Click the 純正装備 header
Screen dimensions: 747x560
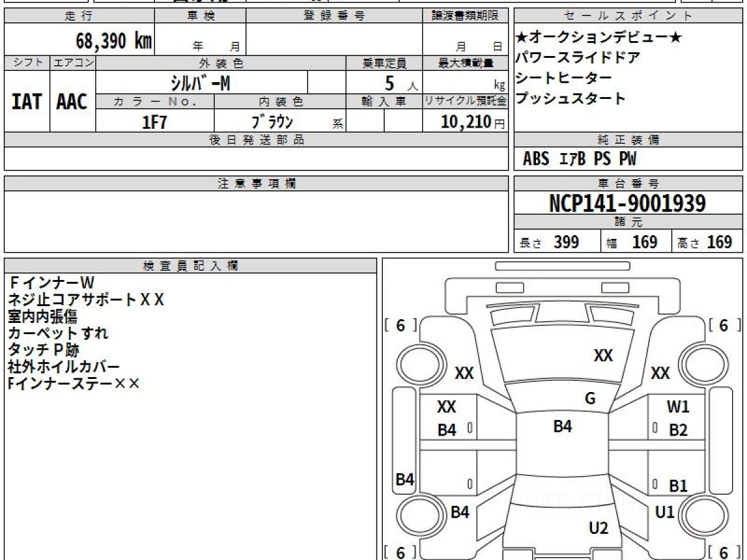pos(629,140)
